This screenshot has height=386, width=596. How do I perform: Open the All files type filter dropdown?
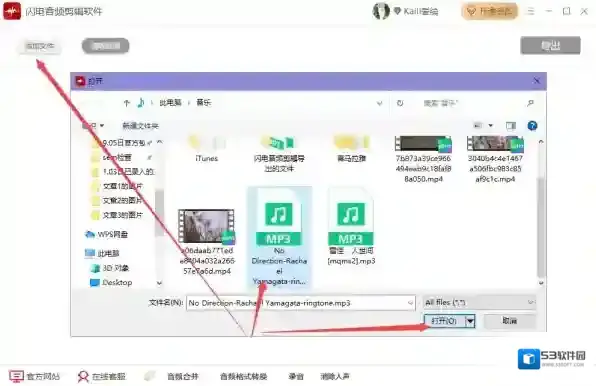point(479,302)
